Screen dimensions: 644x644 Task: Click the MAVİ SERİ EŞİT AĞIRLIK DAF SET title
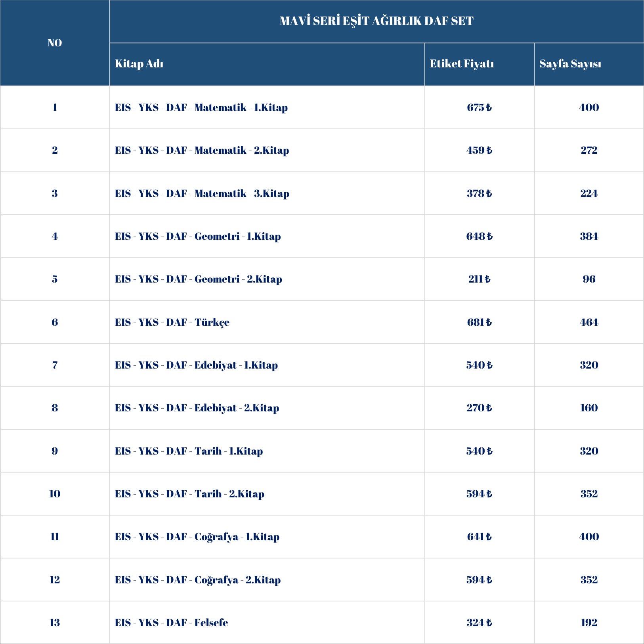376,21
